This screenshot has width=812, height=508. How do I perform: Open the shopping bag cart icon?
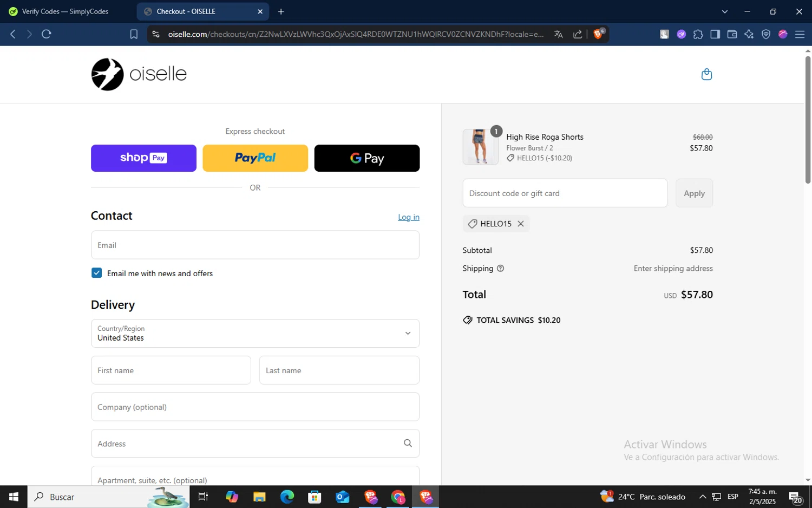point(706,74)
